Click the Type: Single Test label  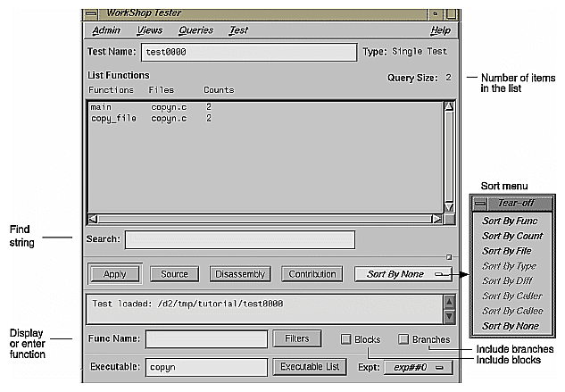point(405,52)
